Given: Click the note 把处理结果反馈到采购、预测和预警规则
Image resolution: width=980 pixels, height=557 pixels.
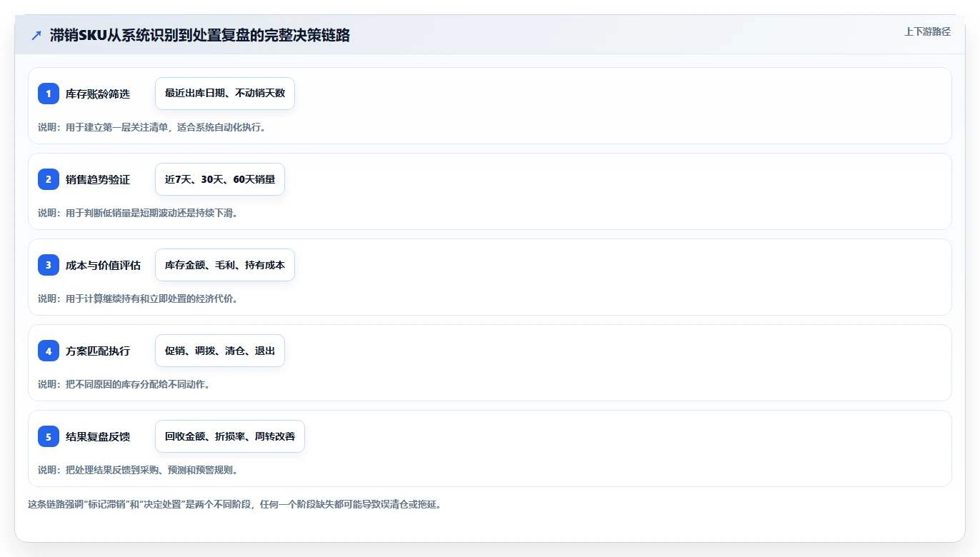Looking at the screenshot, I should coord(138,470).
